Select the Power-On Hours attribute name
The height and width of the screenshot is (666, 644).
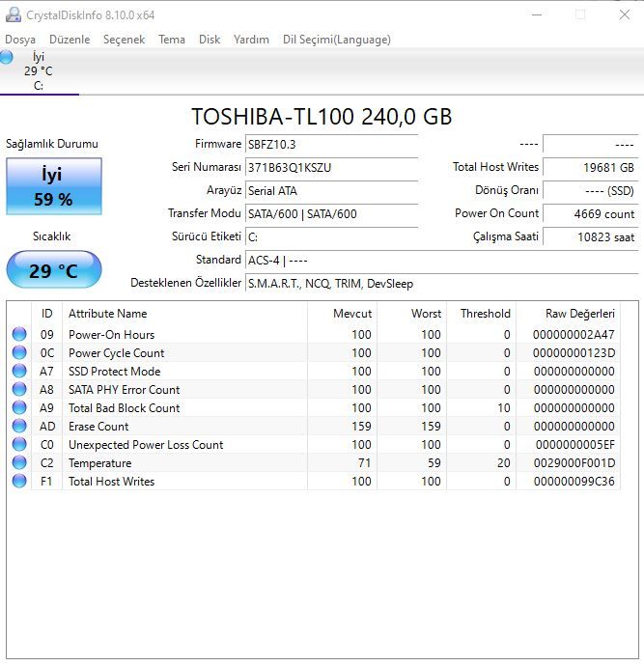(111, 335)
